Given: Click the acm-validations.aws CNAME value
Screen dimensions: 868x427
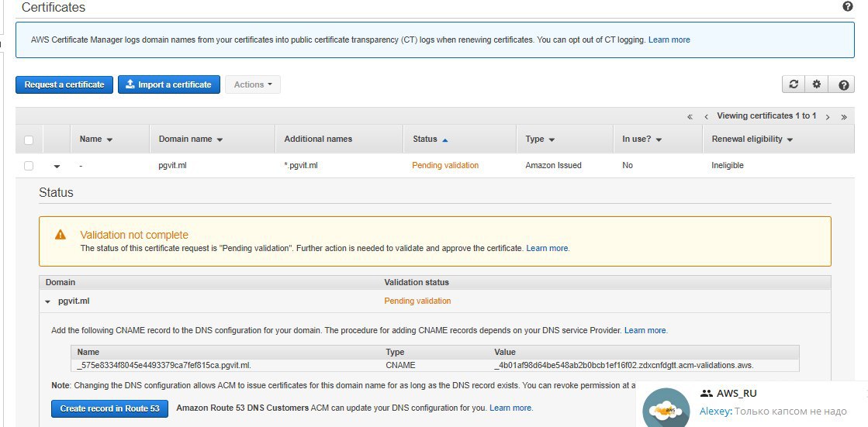Looking at the screenshot, I should 624,366.
